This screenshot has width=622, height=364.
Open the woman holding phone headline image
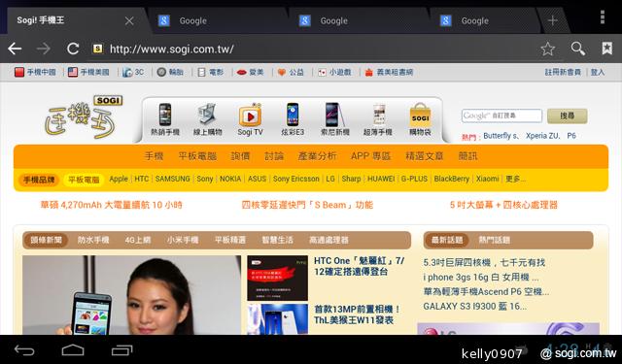tap(132, 295)
